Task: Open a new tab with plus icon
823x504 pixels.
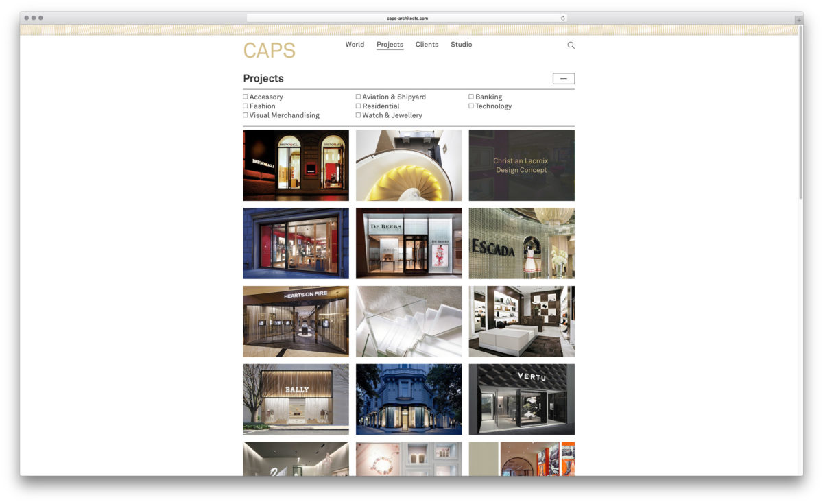Action: click(798, 20)
